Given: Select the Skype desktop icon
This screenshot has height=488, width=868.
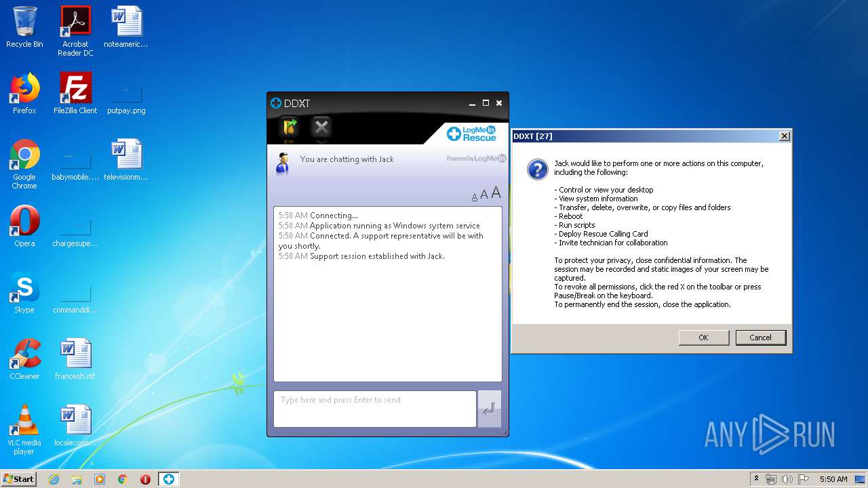Looking at the screenshot, I should [24, 293].
